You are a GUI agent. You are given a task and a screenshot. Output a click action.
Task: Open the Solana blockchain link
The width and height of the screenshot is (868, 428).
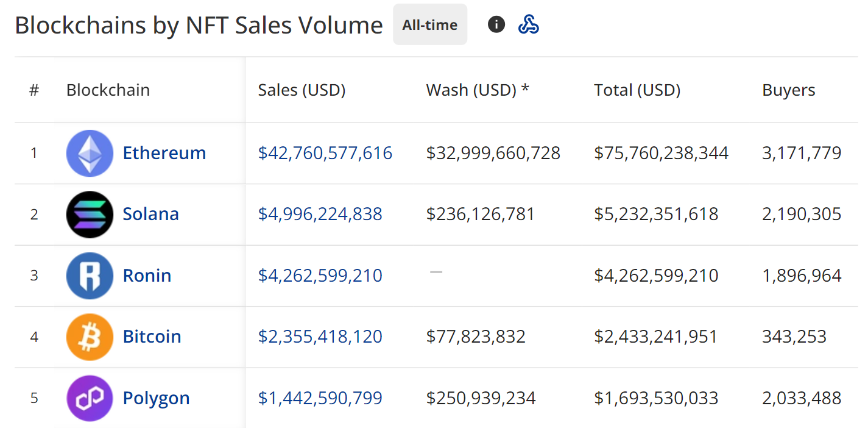[150, 215]
